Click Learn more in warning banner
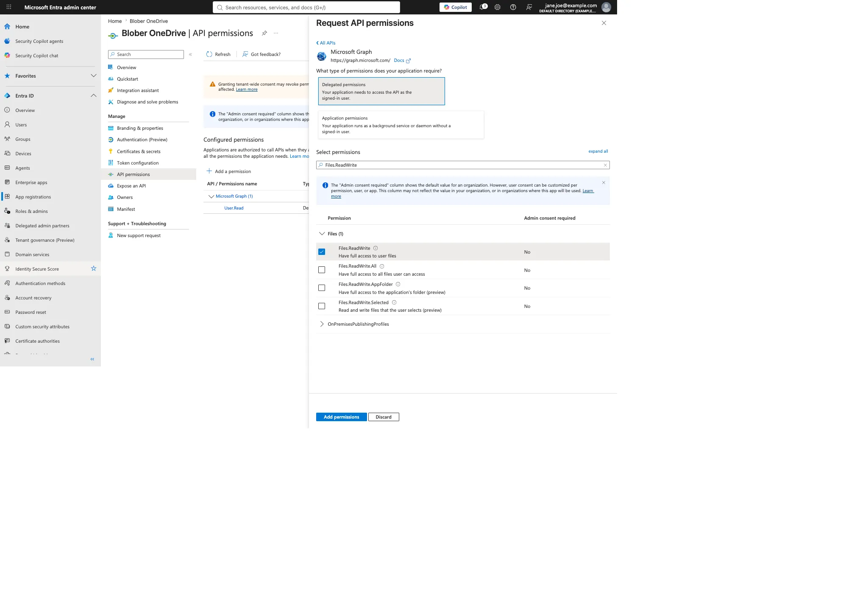868x615 pixels. [247, 89]
